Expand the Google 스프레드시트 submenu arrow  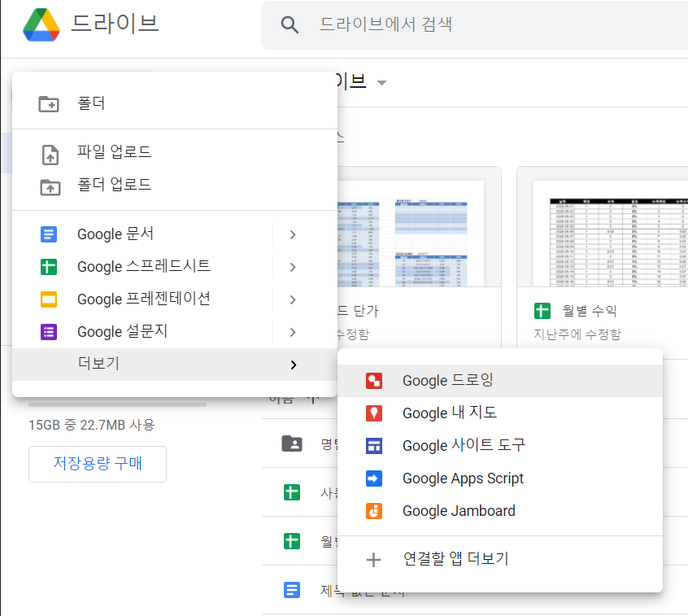(x=293, y=268)
